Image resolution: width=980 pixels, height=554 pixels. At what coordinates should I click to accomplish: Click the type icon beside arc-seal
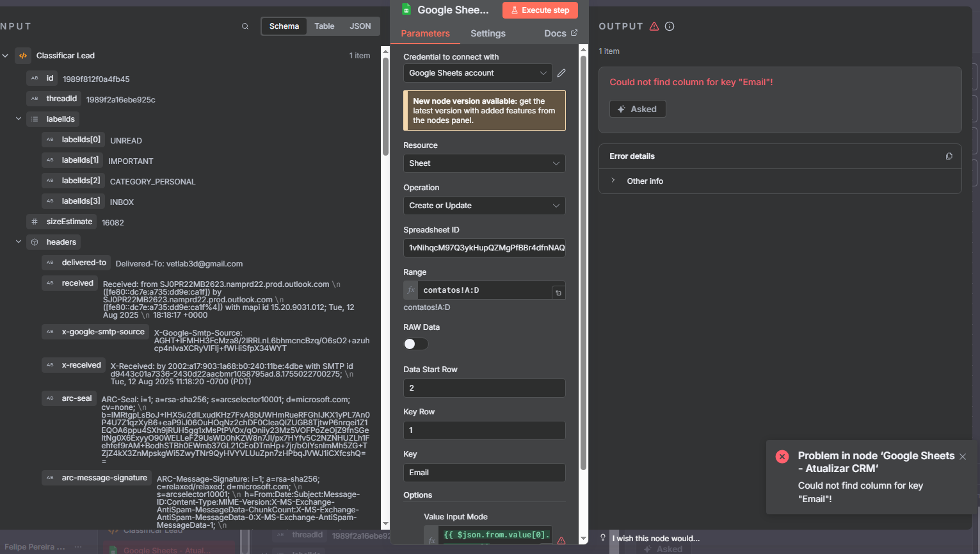point(50,398)
